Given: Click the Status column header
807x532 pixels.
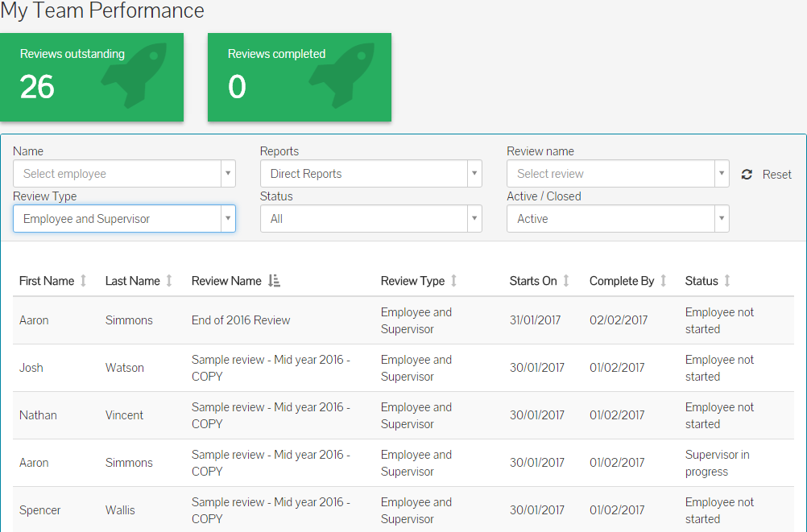Looking at the screenshot, I should pos(701,281).
